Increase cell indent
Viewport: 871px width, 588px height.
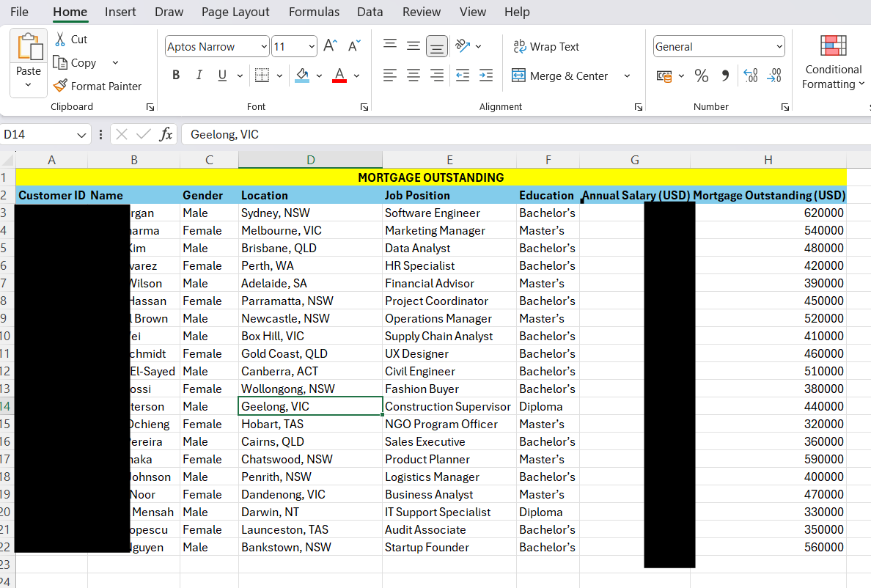[x=486, y=75]
